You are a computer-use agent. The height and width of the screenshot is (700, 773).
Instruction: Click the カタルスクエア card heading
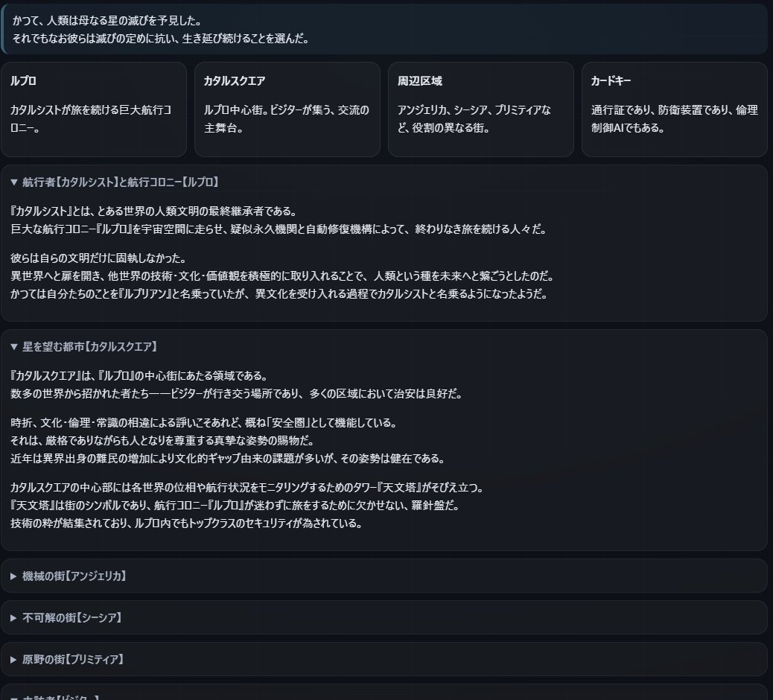pyautogui.click(x=235, y=81)
